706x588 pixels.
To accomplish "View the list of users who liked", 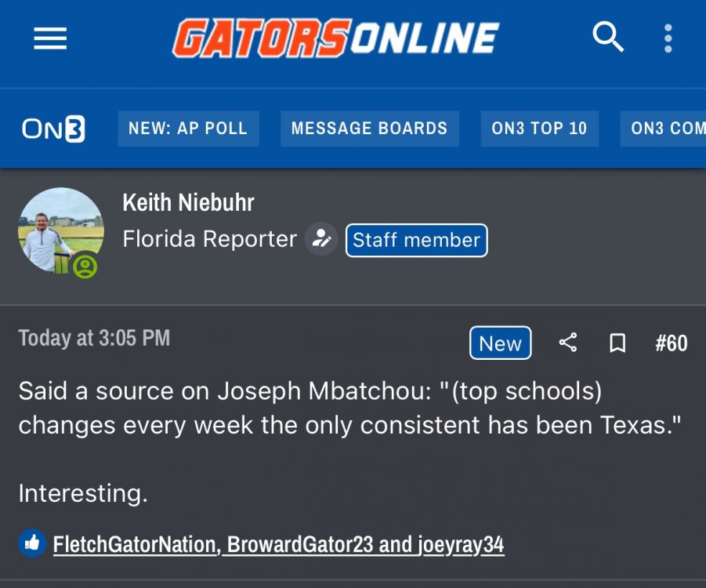I will (x=278, y=544).
